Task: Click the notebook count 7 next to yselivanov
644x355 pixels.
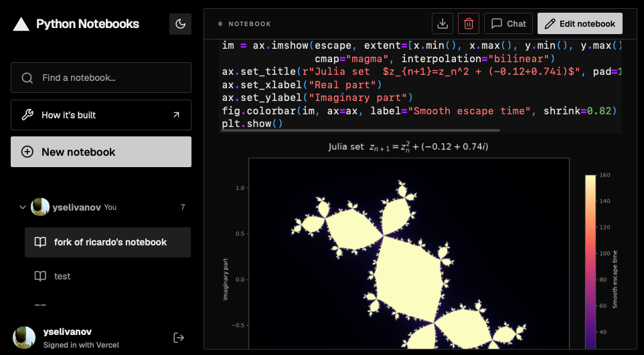Action: pos(183,207)
